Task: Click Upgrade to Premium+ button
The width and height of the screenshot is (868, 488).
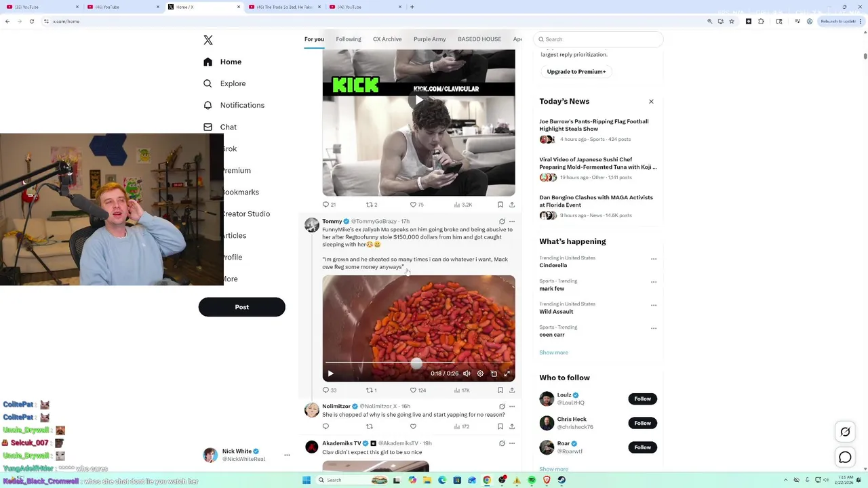Action: [576, 71]
